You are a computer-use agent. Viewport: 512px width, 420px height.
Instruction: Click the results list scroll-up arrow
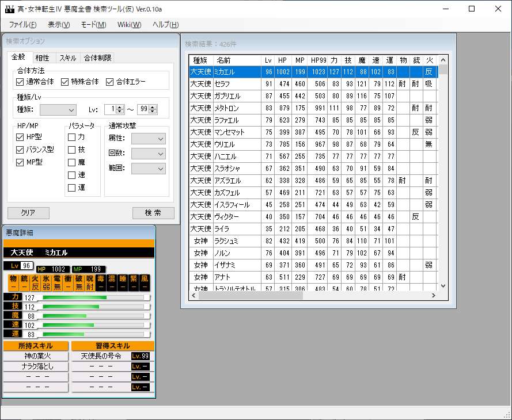point(443,59)
